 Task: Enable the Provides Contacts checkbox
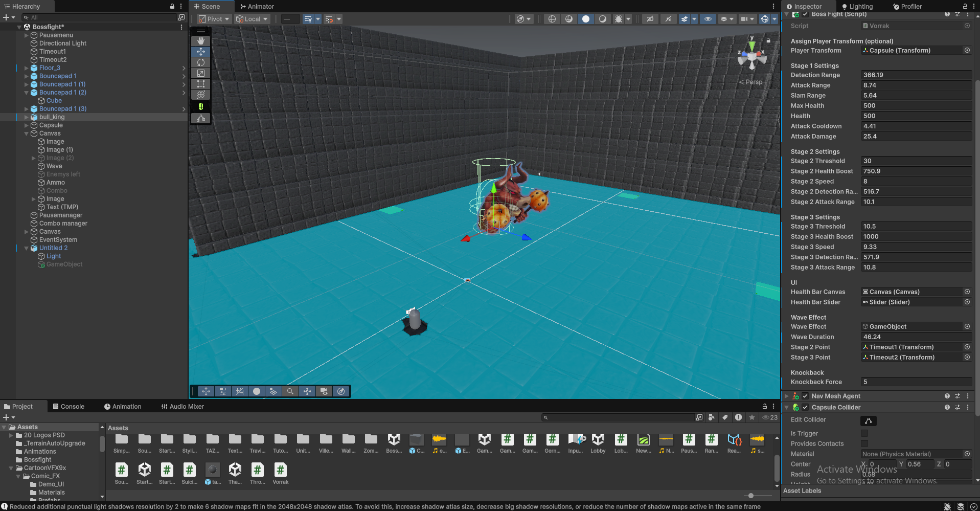[864, 443]
